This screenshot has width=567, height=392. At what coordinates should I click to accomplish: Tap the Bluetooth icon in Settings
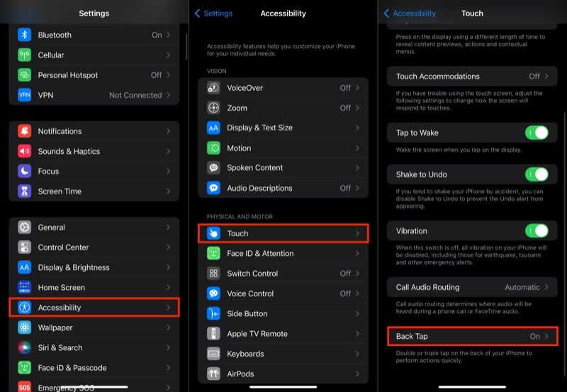[25, 35]
